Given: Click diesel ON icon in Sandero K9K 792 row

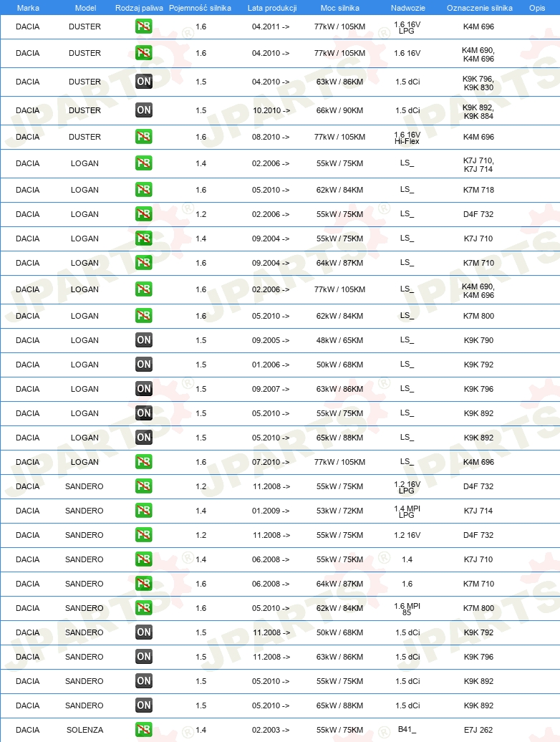Looking at the screenshot, I should [144, 632].
